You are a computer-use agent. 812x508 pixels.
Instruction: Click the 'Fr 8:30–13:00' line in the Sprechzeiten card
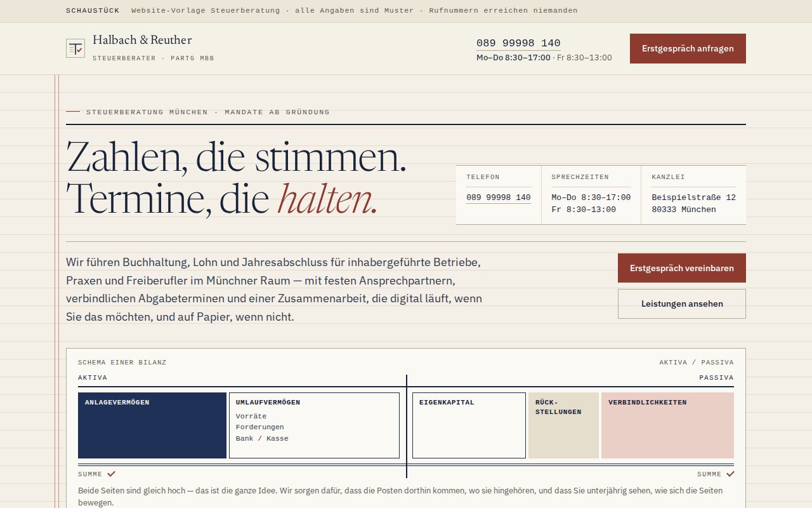point(584,210)
